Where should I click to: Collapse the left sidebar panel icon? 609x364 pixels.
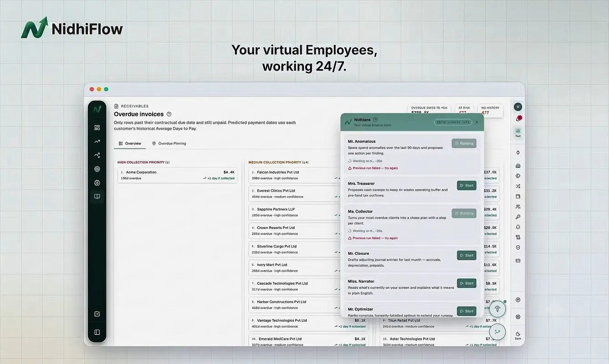[x=97, y=332]
